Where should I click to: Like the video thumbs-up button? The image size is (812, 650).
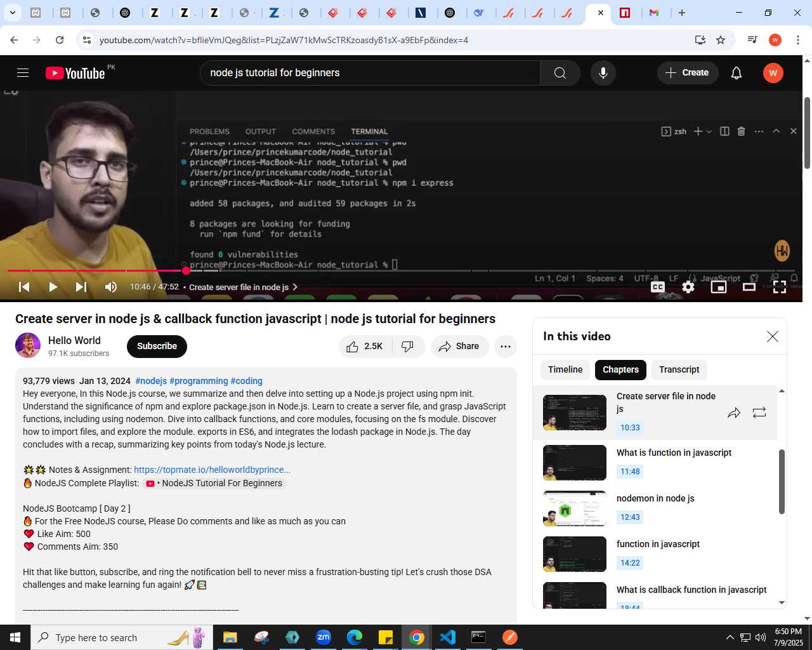[x=365, y=346]
